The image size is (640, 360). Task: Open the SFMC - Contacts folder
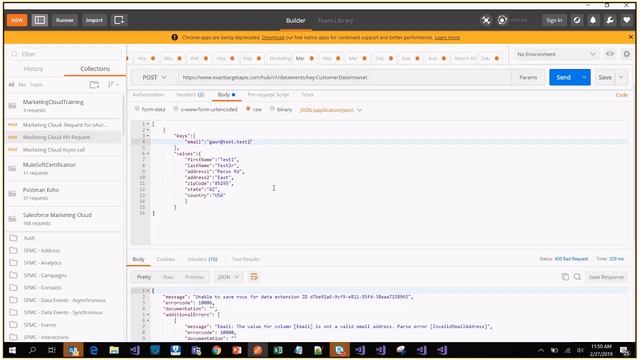coord(42,287)
